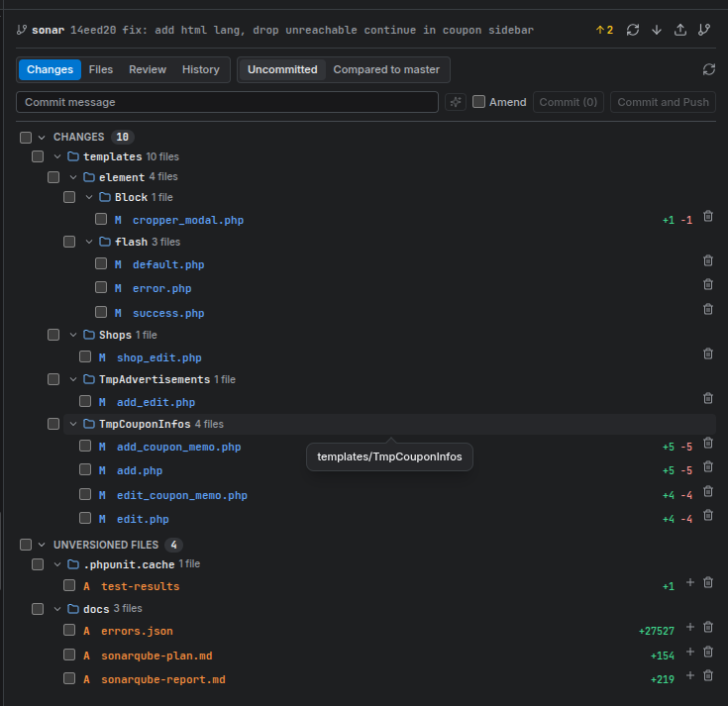Open the add_coupon_memo.php file
The width and height of the screenshot is (728, 706).
(178, 447)
